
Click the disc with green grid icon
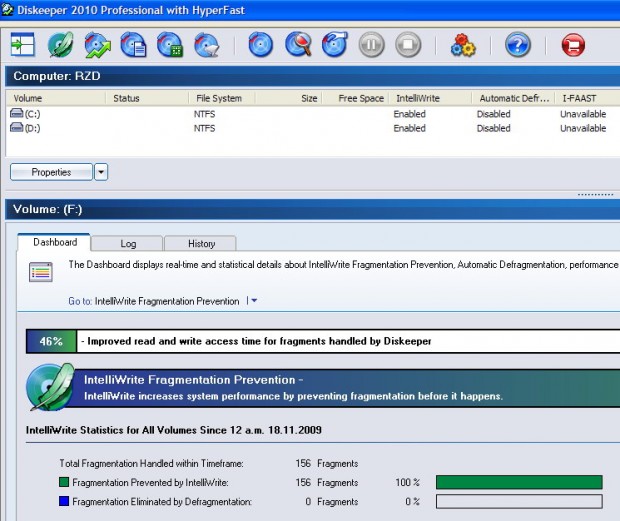170,45
